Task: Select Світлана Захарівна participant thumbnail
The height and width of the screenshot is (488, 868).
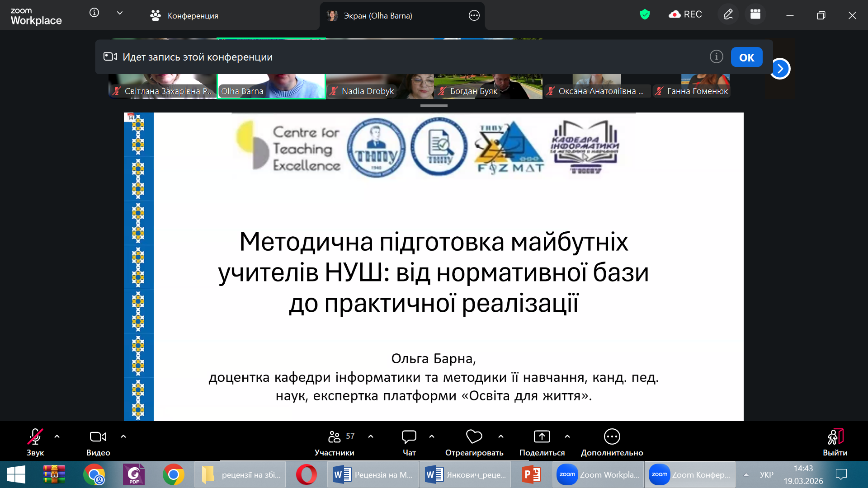Action: [x=163, y=86]
